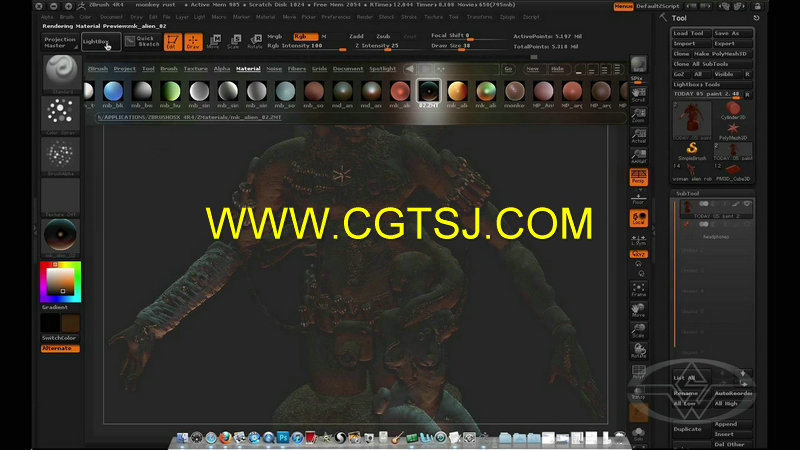Switch to LightBox Texture tab
Image resolution: width=800 pixels, height=450 pixels.
click(195, 68)
